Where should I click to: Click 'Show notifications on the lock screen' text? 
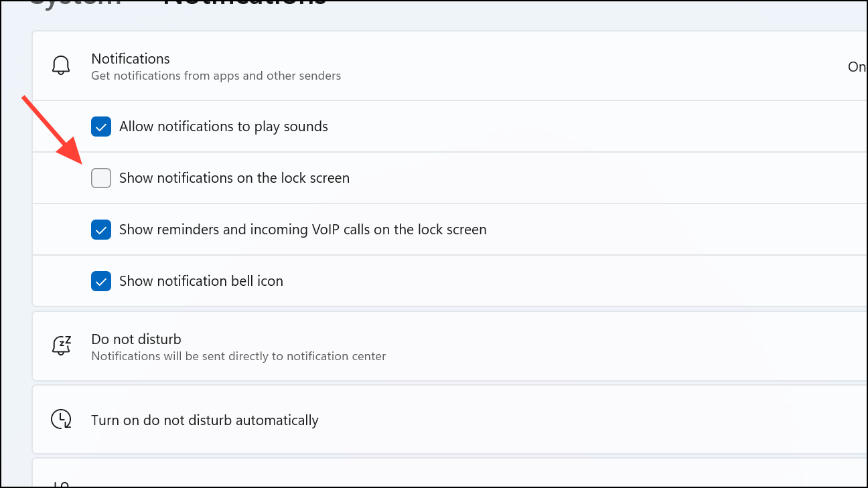point(234,178)
